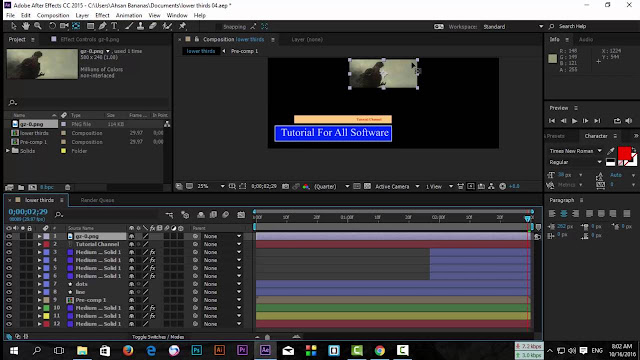Viewport: 640px width, 360px height.
Task: Select the Clone Stamp tool
Action: pos(140,26)
